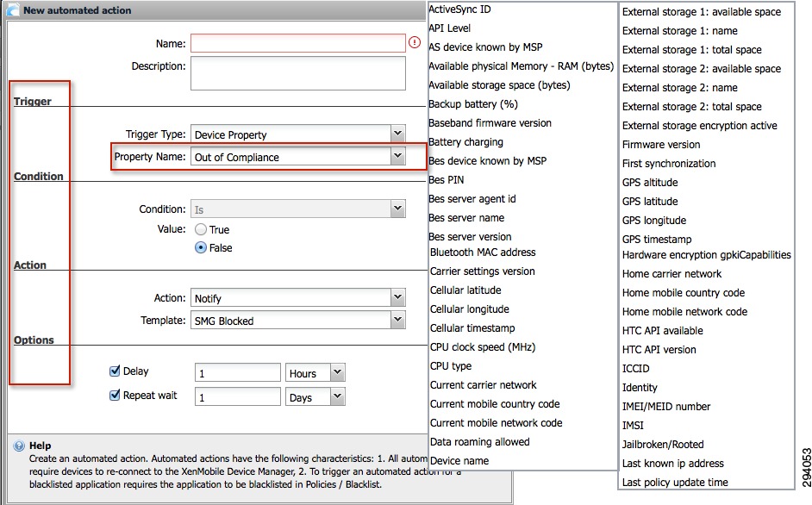This screenshot has height=505, width=812.
Task: Choose Bluetooth MAC address
Action: point(484,253)
